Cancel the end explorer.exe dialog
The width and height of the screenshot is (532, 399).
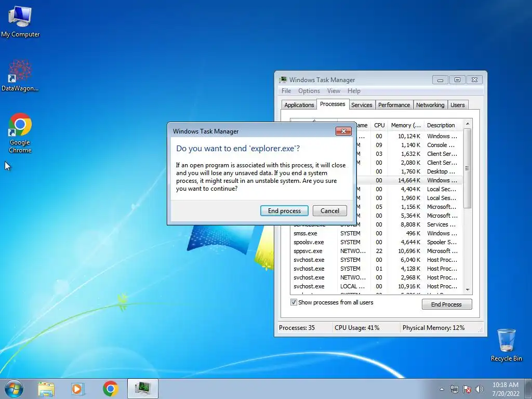pos(330,211)
